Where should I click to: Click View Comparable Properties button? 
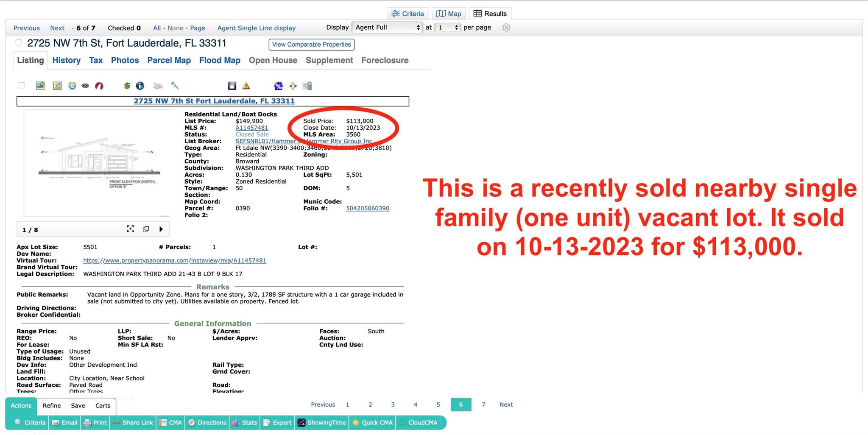click(311, 45)
